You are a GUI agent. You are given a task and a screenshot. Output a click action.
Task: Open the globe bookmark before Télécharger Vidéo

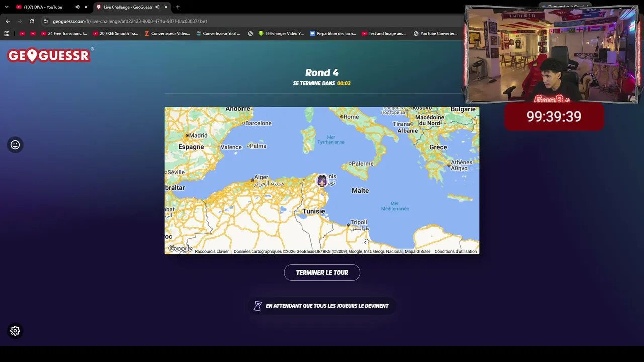250,34
